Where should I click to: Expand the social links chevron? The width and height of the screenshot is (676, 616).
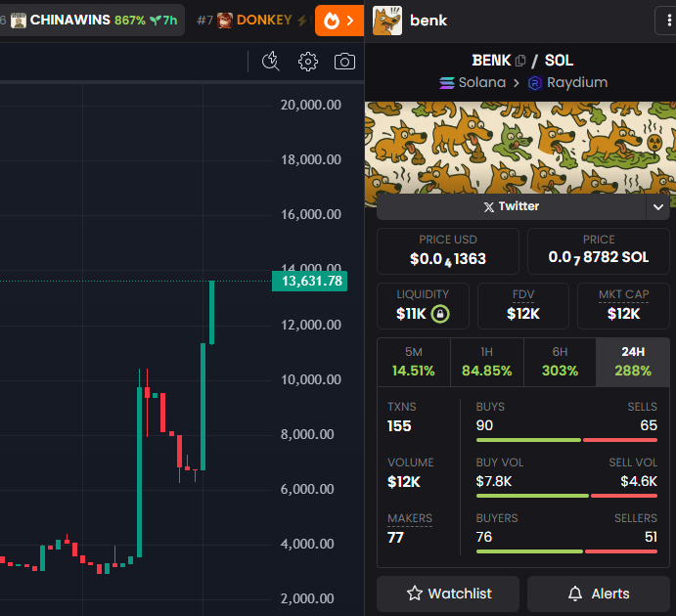pos(657,206)
